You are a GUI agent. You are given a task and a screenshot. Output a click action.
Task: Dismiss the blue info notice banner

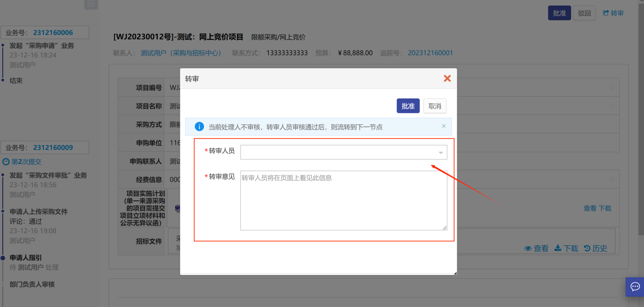[443, 126]
